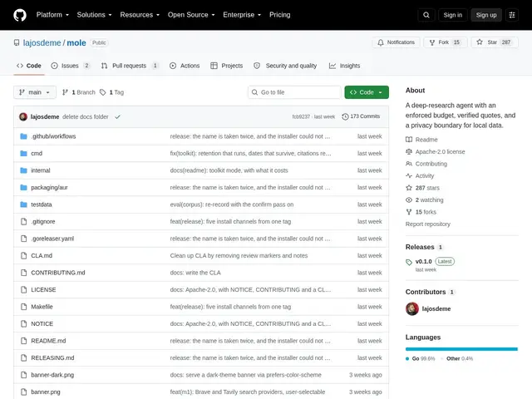
Task: Select the Code tab
Action: (29, 66)
